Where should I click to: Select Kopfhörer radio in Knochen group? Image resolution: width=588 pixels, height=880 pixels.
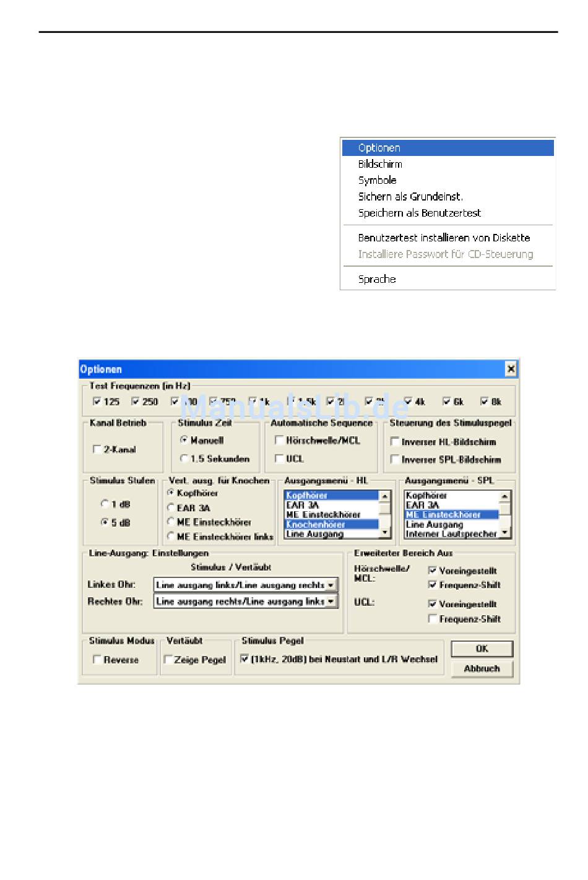click(x=171, y=493)
